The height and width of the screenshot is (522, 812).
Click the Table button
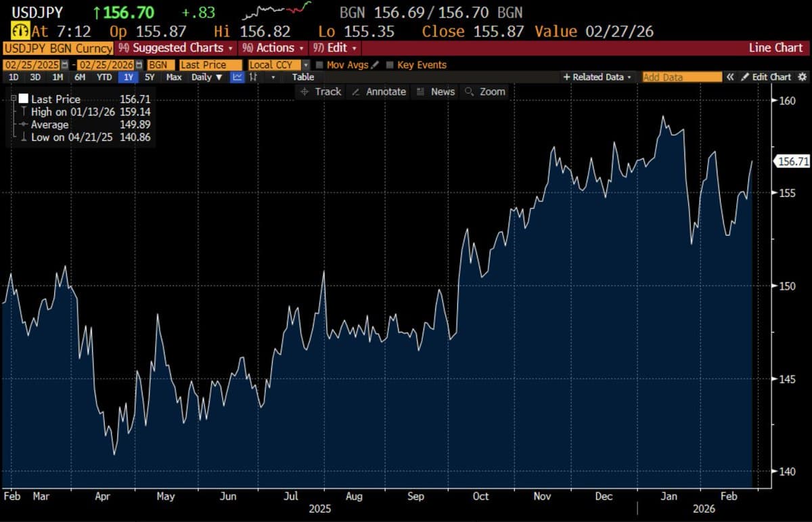point(302,77)
